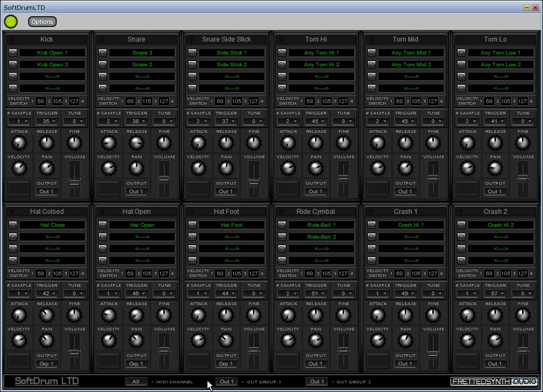The height and width of the screenshot is (392, 543).
Task: Click Out Group 1 output button
Action: pos(226,381)
